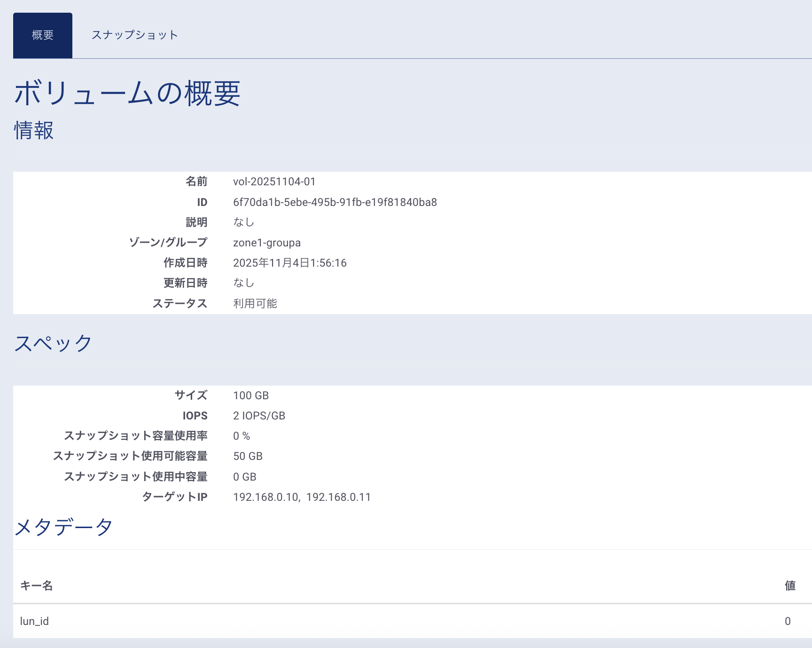Switch to the スナップショット tab

[x=135, y=35]
